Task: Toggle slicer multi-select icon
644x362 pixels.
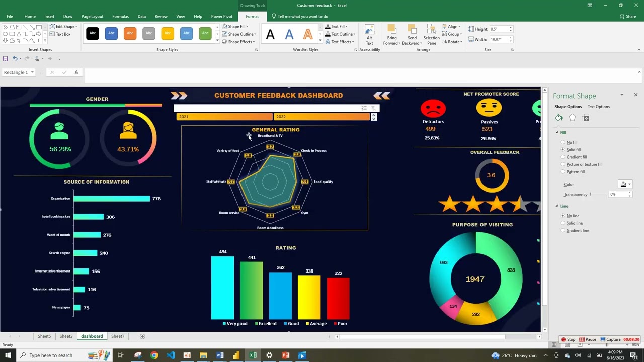Action: tap(364, 108)
